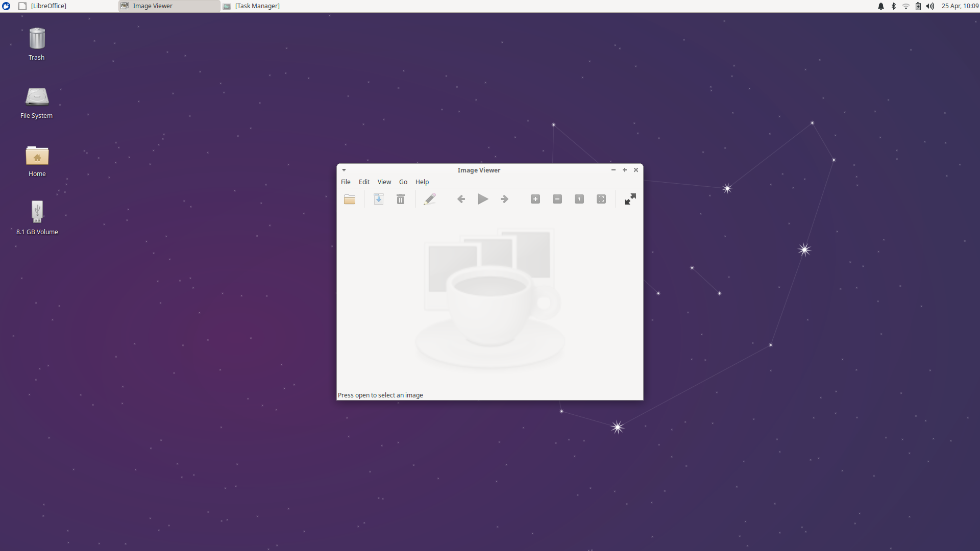This screenshot has width=980, height=551.
Task: Close the Image Viewer window
Action: coord(636,170)
